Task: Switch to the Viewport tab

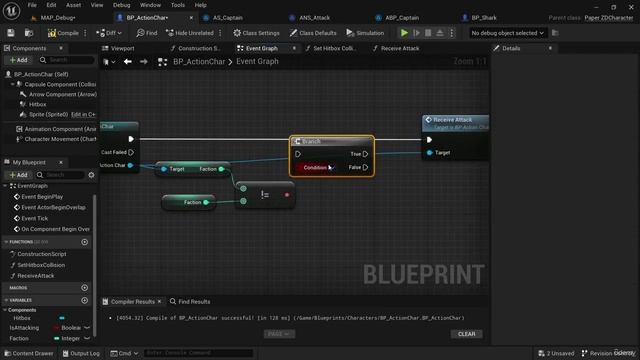Action: [122, 48]
